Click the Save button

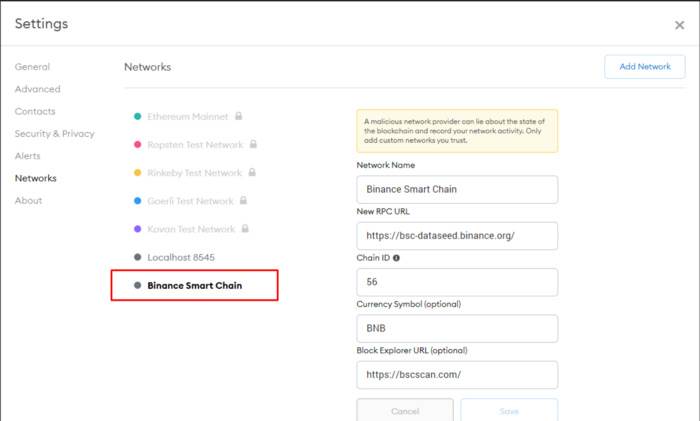[x=509, y=411]
